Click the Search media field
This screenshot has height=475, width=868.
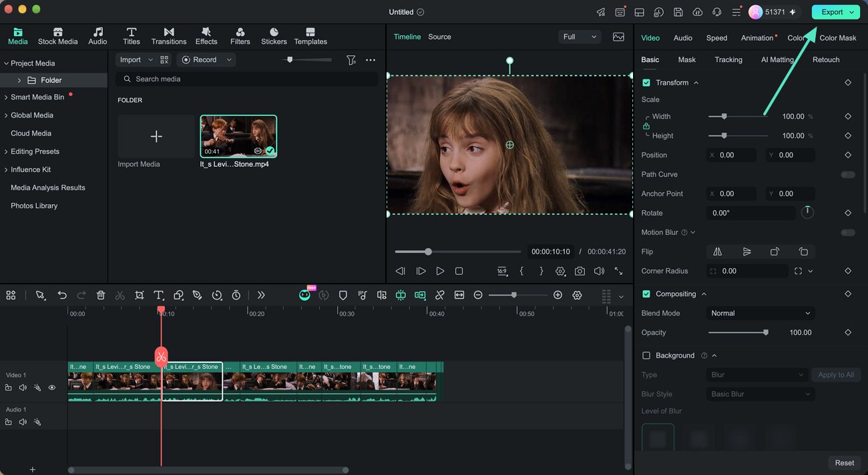(x=246, y=79)
